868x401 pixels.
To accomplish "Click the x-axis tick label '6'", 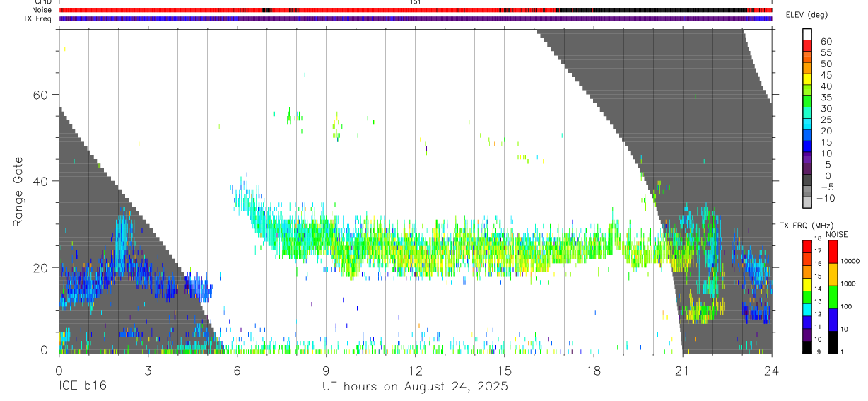I will [x=237, y=371].
